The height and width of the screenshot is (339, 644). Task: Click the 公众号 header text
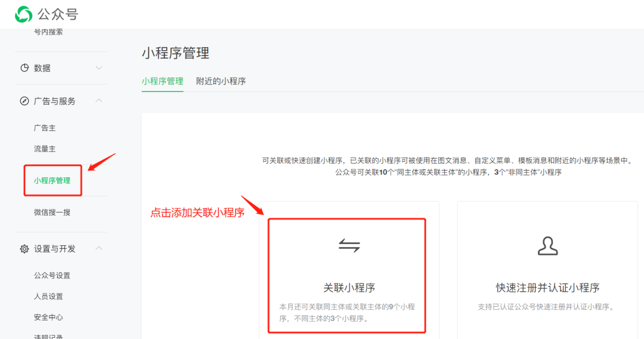click(x=58, y=15)
